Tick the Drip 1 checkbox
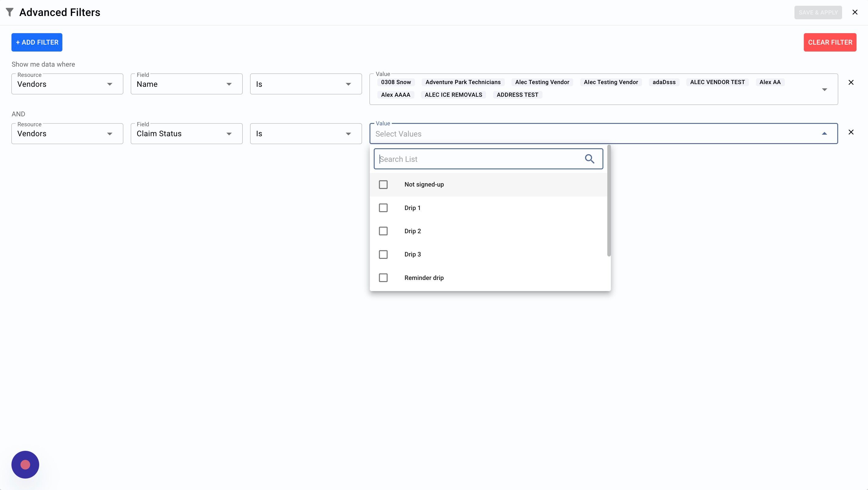Viewport: 868px width, 490px height. click(383, 208)
